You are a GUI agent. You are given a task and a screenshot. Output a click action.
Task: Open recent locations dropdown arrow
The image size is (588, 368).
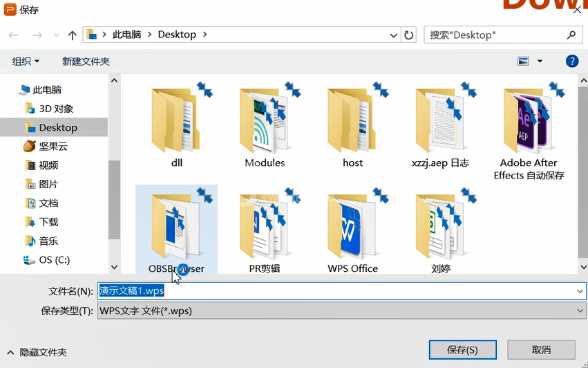pyautogui.click(x=56, y=35)
